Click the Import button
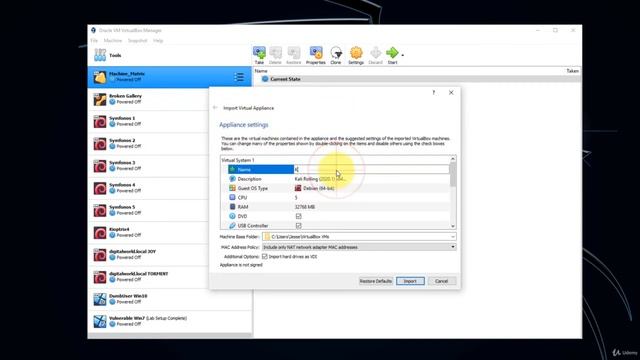Viewport: 640px width, 360px height. click(x=410, y=281)
